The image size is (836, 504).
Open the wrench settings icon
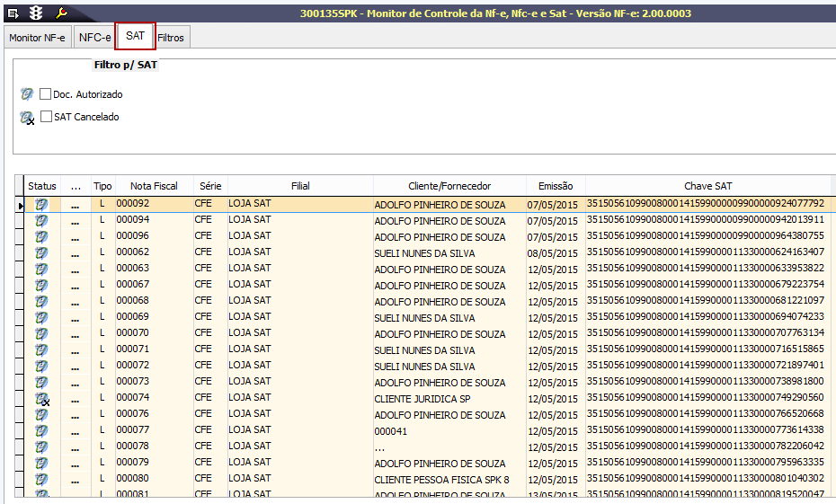[61, 13]
